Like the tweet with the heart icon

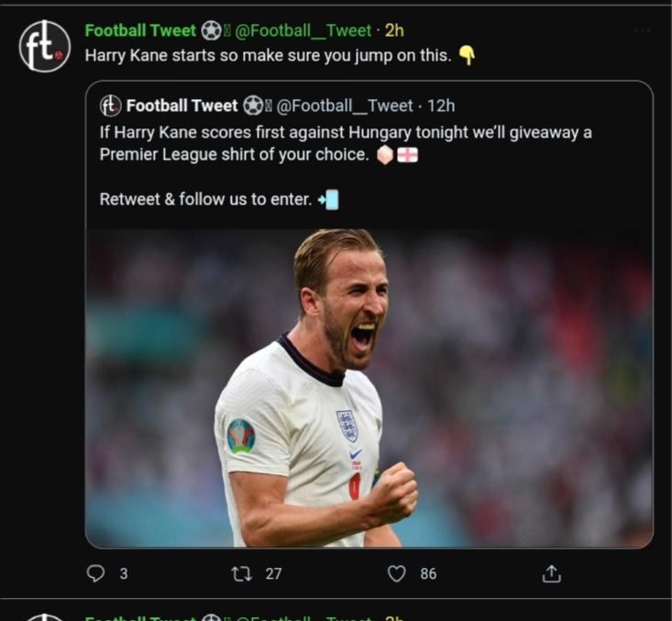(396, 573)
